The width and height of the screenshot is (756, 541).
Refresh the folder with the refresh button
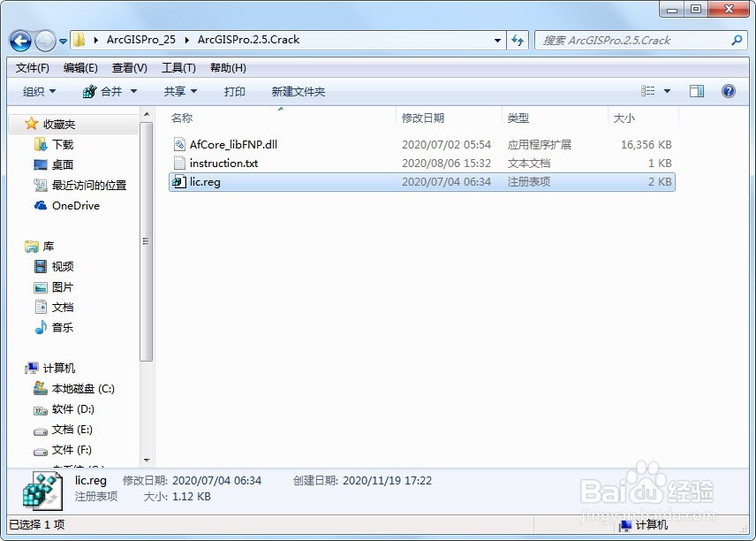(x=518, y=41)
